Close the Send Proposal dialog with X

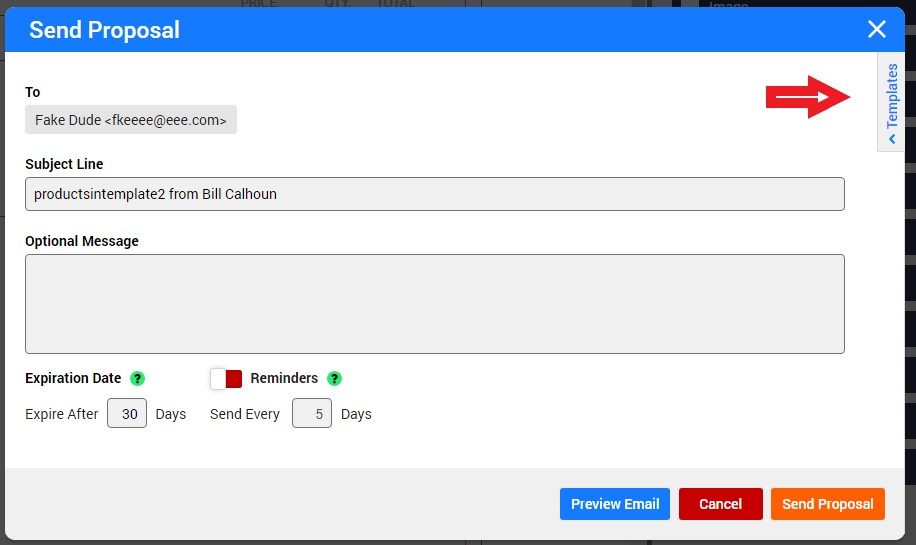[x=877, y=29]
